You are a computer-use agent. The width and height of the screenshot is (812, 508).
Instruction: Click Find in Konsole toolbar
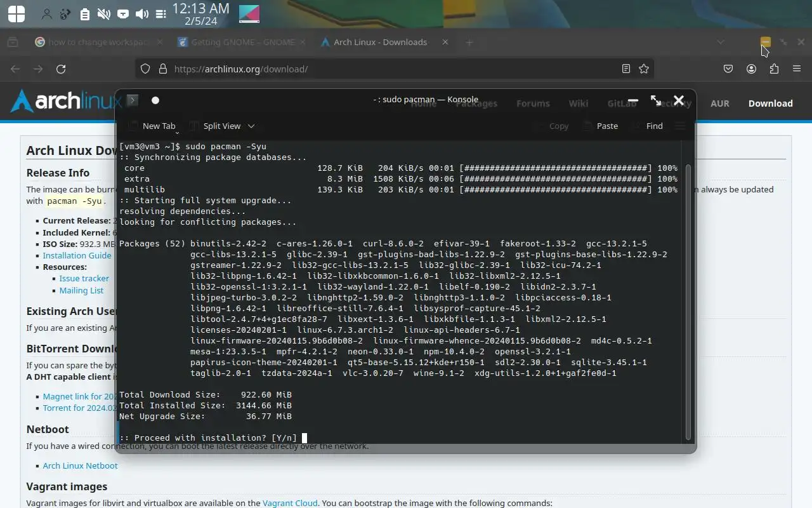click(x=646, y=126)
